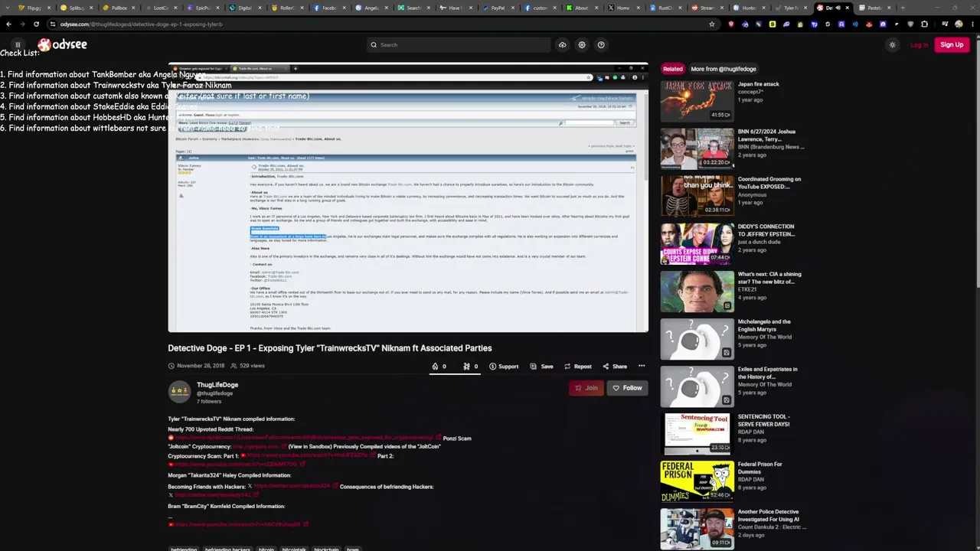Go back with the browser back arrow
This screenshot has width=980, height=551.
tap(8, 24)
